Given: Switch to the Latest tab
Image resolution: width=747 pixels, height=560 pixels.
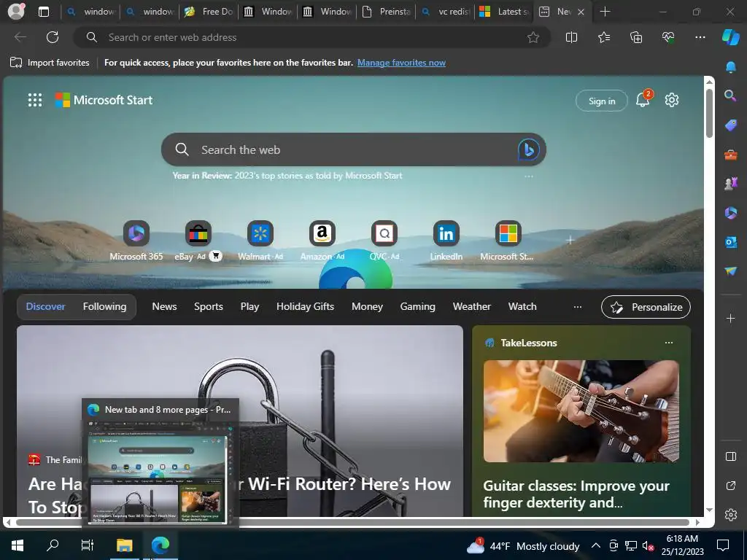Looking at the screenshot, I should tap(505, 12).
